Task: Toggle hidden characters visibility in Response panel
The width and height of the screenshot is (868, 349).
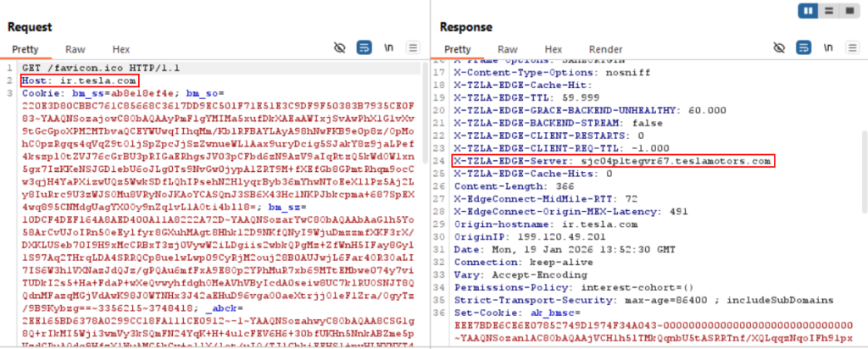Action: pos(778,47)
